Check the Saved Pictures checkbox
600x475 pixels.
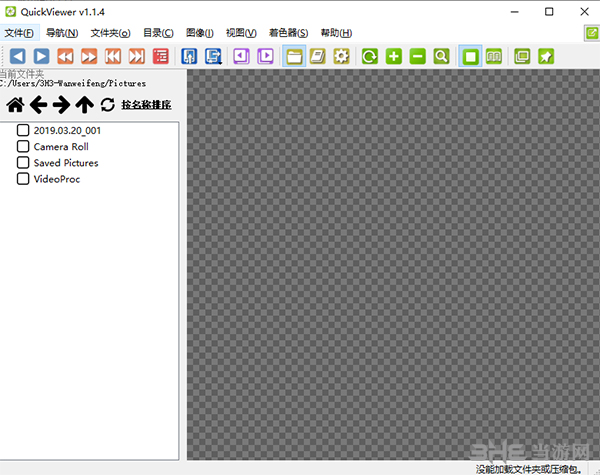(23, 162)
